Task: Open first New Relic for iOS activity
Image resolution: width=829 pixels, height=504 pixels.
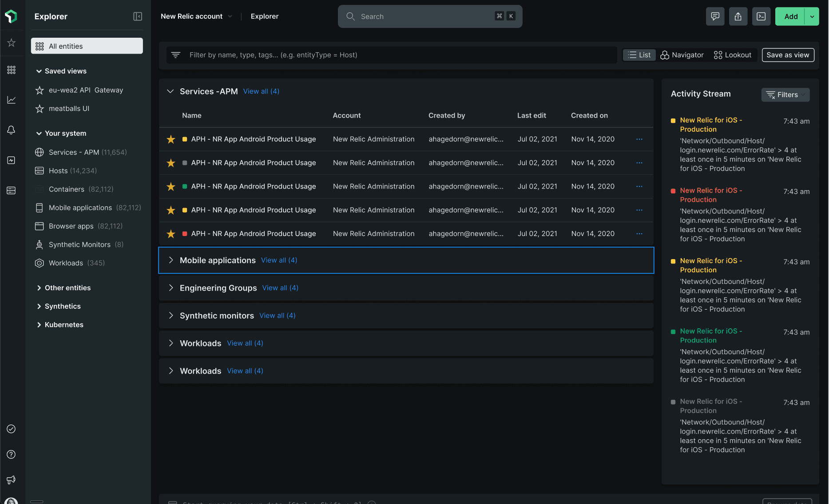Action: [x=711, y=125]
